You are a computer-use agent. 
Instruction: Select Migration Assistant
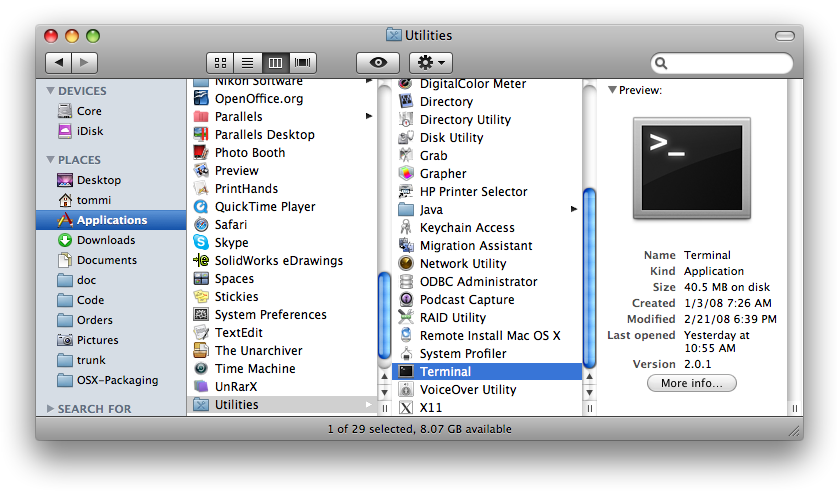pyautogui.click(x=487, y=246)
